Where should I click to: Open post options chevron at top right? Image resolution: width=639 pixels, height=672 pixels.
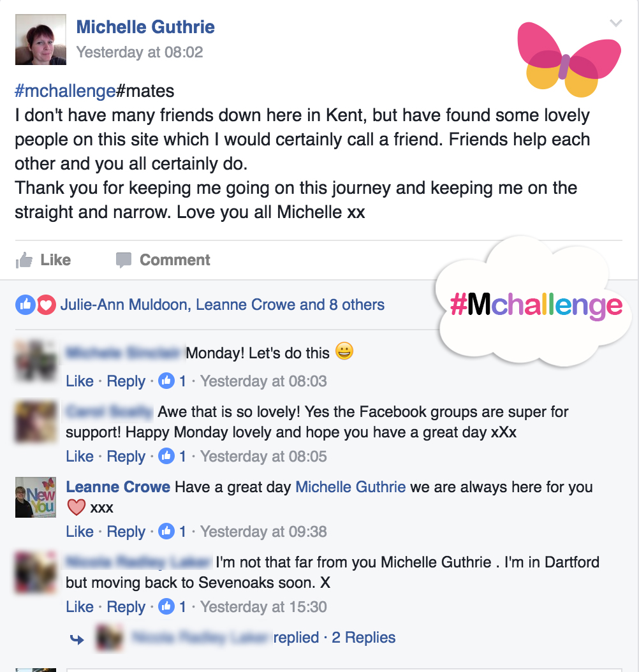point(616,23)
